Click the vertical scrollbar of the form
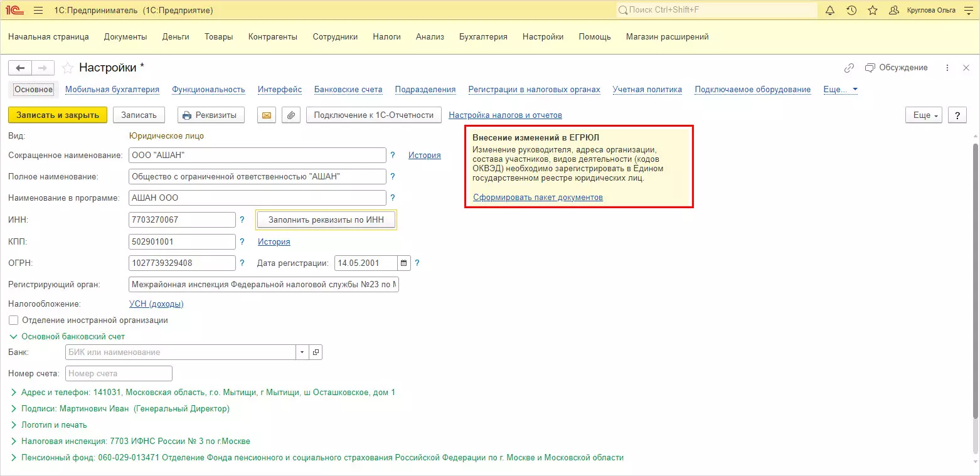The height and width of the screenshot is (476, 980). (x=975, y=282)
